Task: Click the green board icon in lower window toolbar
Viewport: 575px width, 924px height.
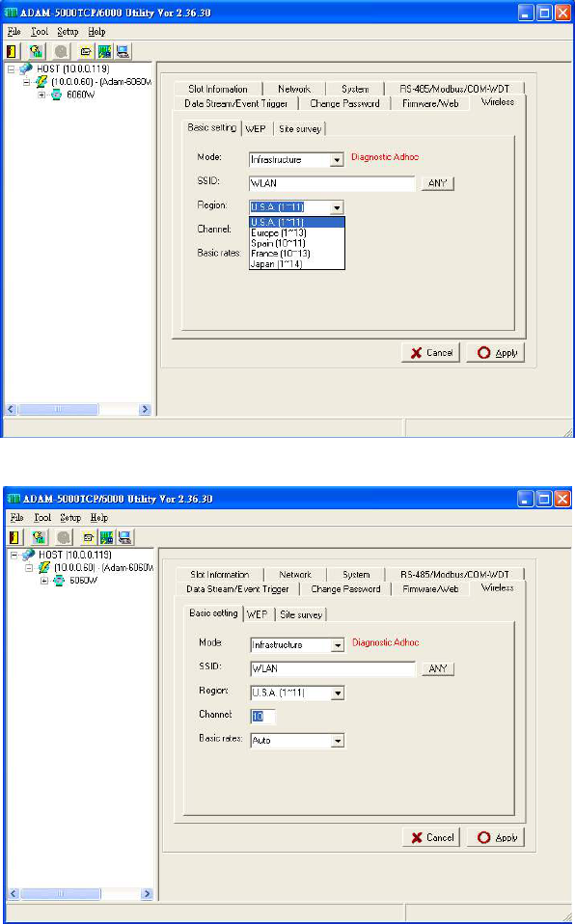Action: 107,537
